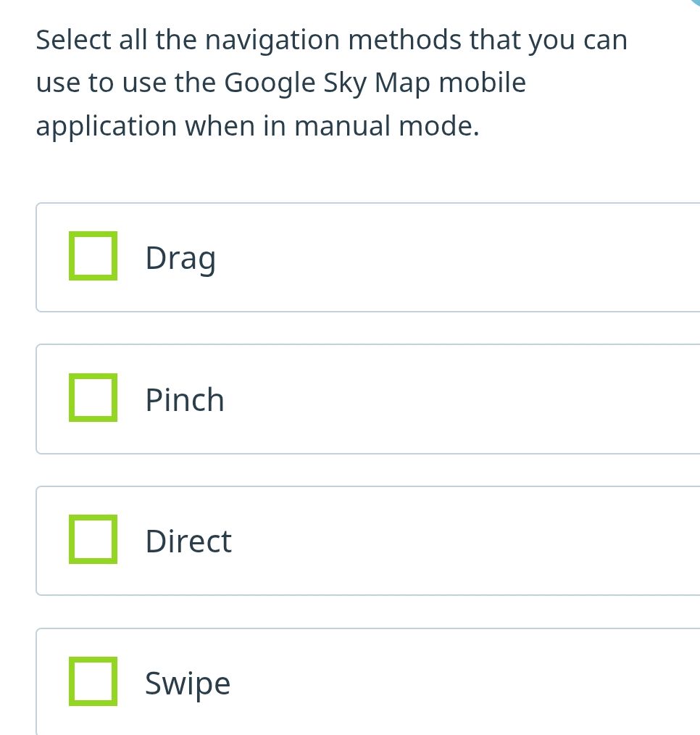Viewport: 700px width, 735px height.
Task: Toggle the first answer checkbox
Action: pyautogui.click(x=93, y=255)
